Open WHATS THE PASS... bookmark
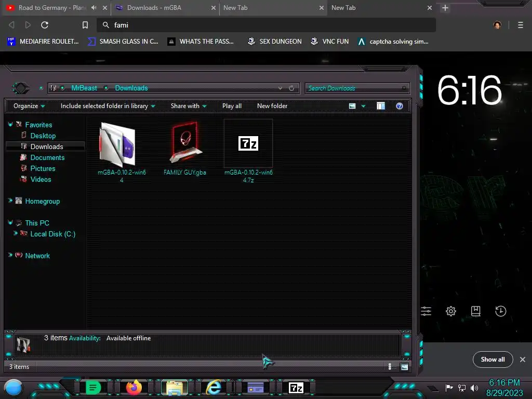This screenshot has width=532, height=399. coord(201,42)
